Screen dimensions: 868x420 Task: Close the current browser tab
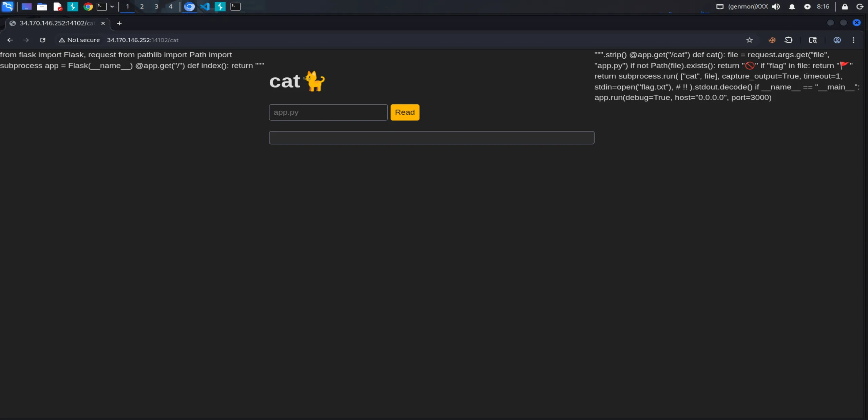[x=103, y=23]
